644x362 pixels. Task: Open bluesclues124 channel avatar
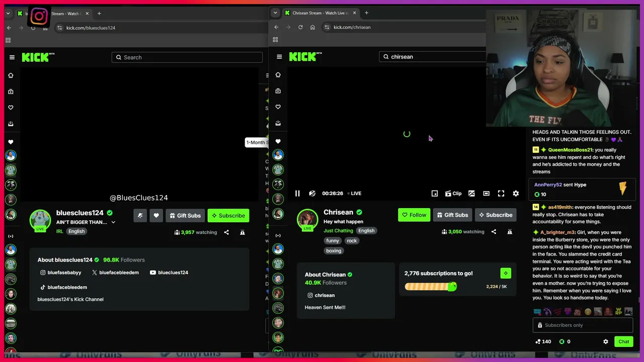[40, 220]
